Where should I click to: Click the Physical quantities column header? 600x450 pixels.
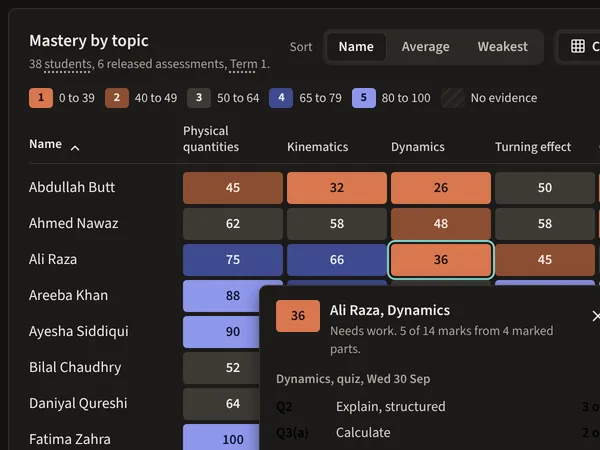coord(211,139)
